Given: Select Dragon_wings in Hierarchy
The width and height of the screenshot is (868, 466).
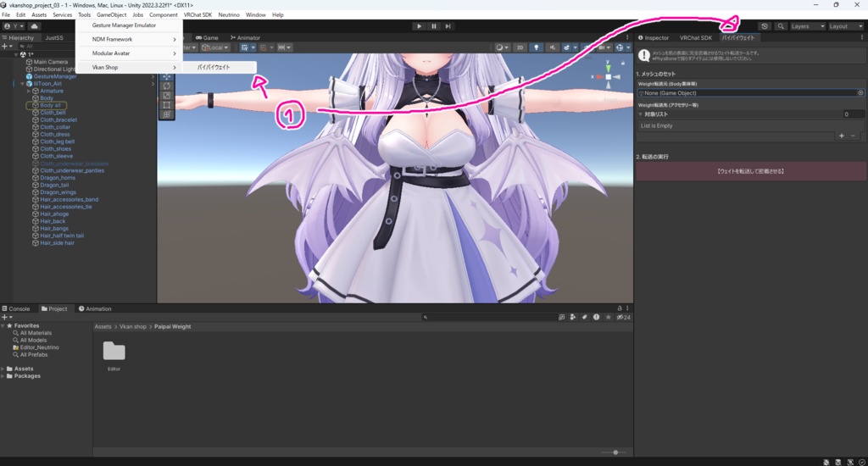Looking at the screenshot, I should [58, 192].
